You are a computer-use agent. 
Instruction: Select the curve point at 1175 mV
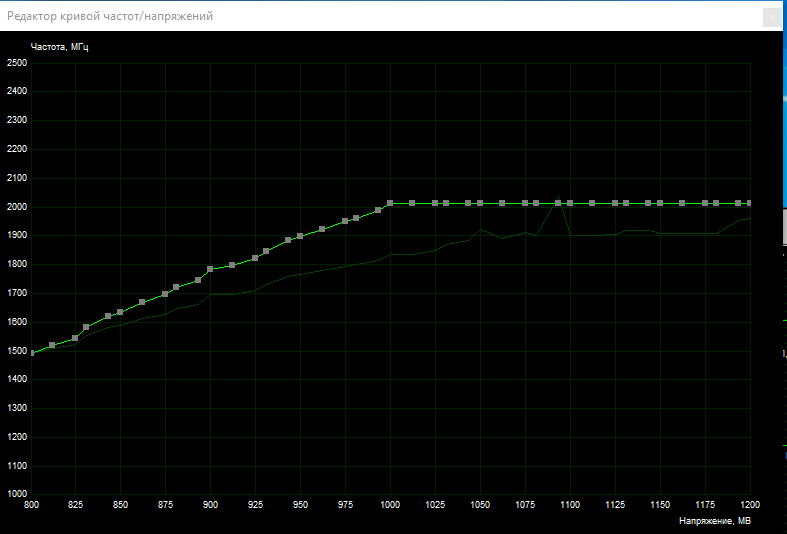(x=705, y=203)
